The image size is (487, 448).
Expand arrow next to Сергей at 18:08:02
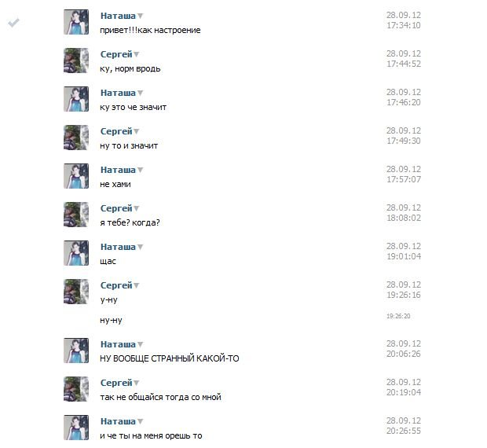tap(136, 208)
